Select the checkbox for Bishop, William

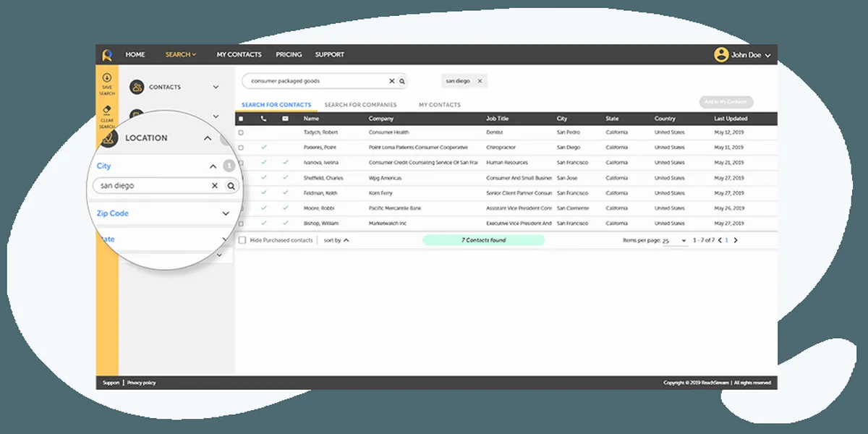pyautogui.click(x=241, y=224)
